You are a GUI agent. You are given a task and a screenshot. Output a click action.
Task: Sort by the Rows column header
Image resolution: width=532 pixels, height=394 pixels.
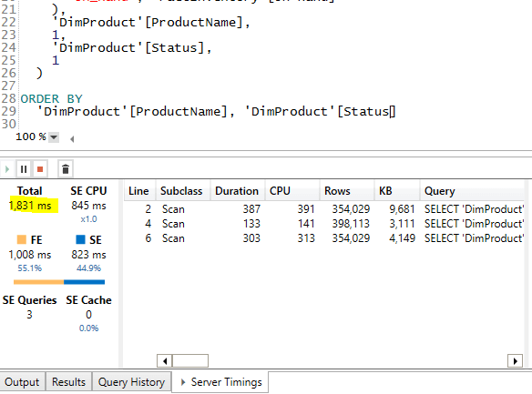click(346, 191)
